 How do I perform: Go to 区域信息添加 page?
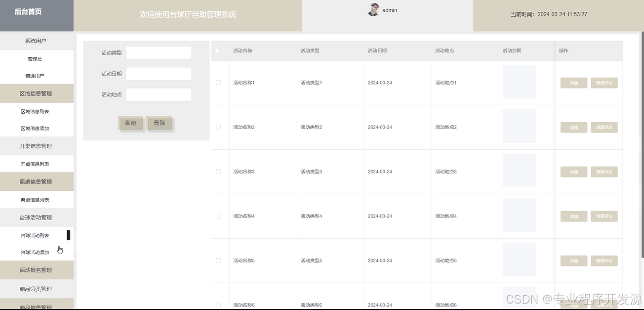[35, 128]
